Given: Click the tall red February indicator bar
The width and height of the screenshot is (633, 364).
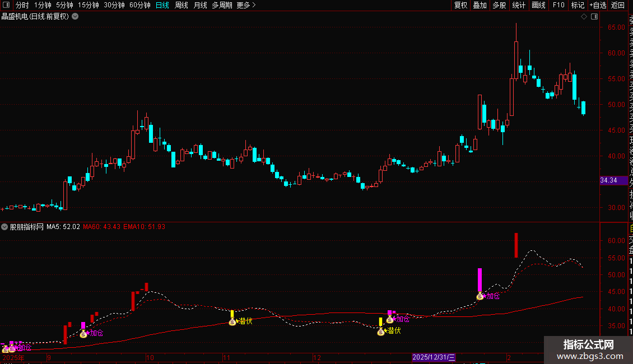Looking at the screenshot, I should pos(516,245).
